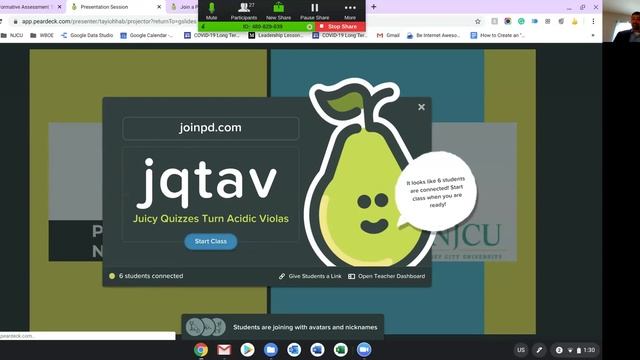Screen dimensions: 640x360
Task: Open the Gmail bookmark
Action: tap(388, 36)
